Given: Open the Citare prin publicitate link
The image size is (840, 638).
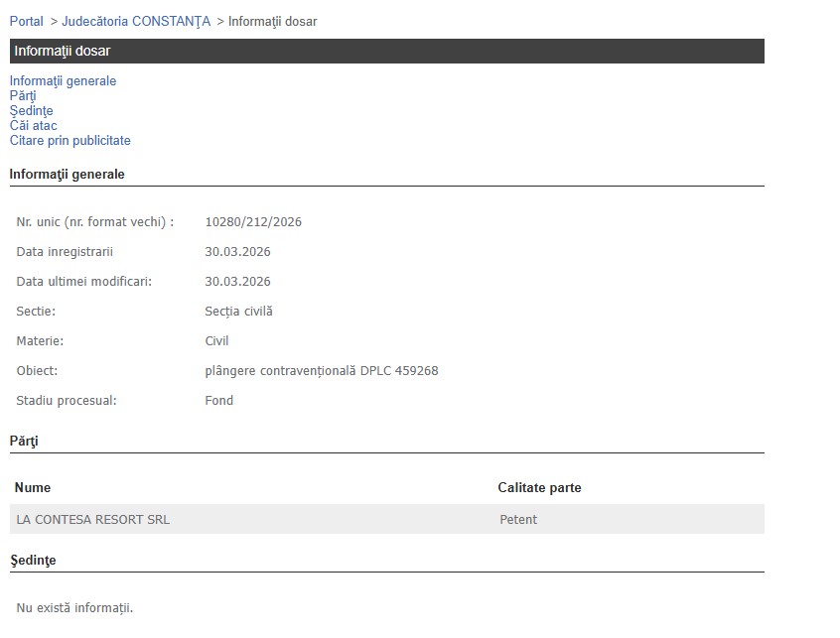Looking at the screenshot, I should (x=70, y=141).
